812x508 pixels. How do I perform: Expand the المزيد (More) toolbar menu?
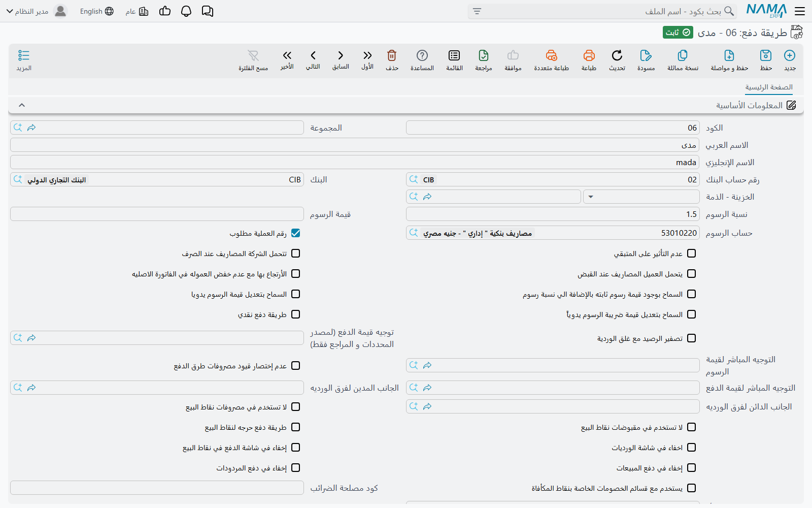(x=24, y=60)
